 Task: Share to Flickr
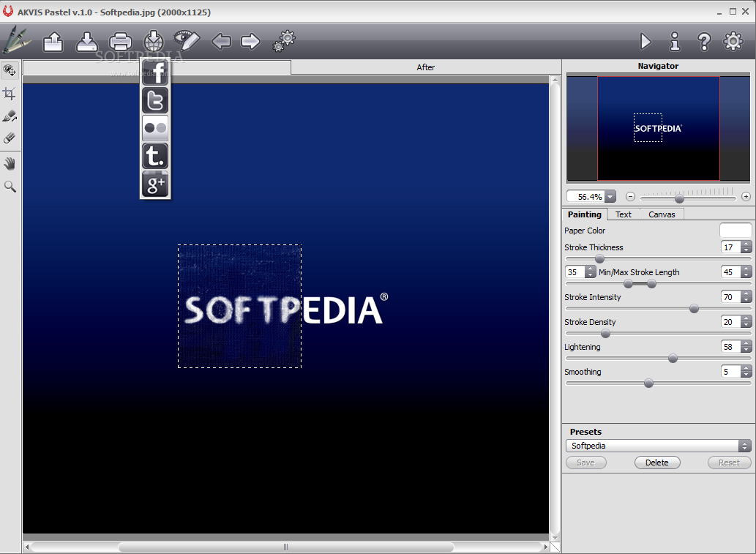(x=155, y=128)
